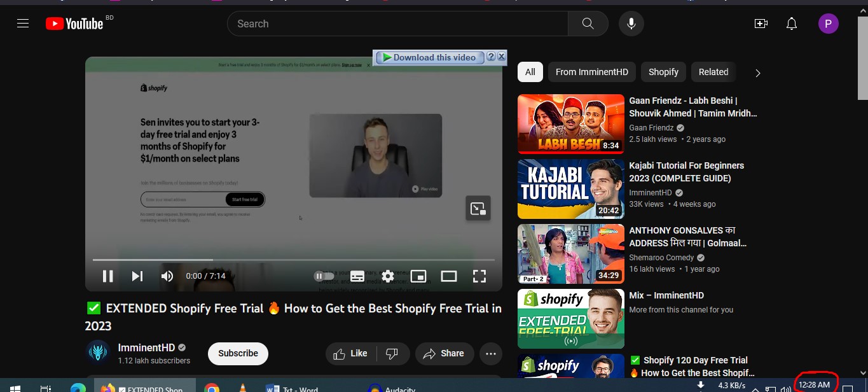This screenshot has height=392, width=868.
Task: Click the search magnifier button
Action: coord(588,24)
